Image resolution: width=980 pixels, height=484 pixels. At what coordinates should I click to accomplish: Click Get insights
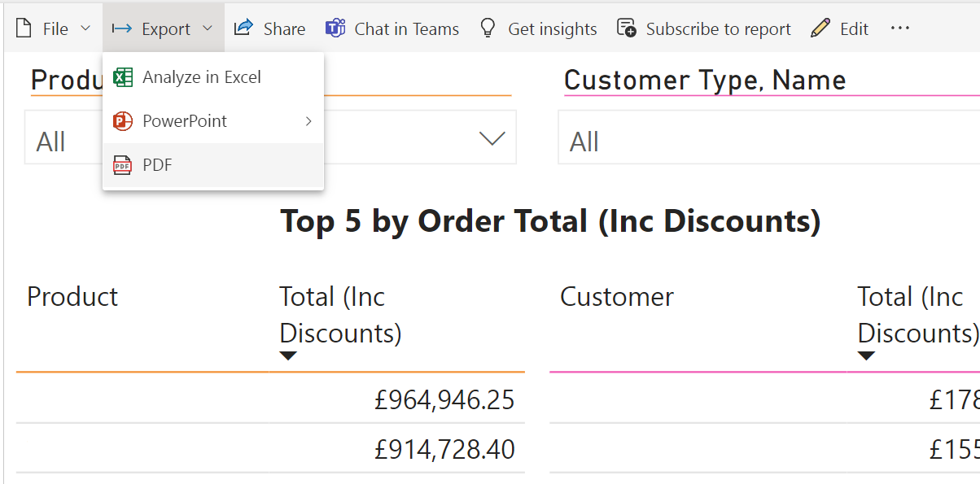pyautogui.click(x=538, y=29)
